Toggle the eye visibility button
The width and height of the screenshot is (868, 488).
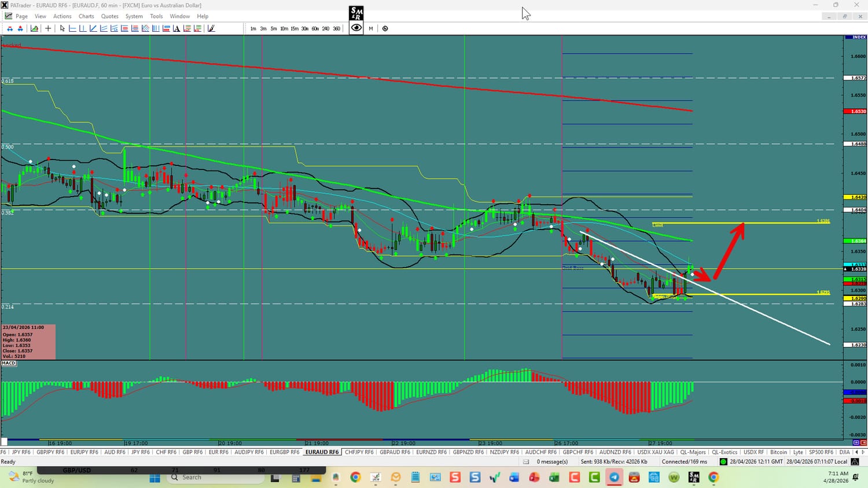(356, 28)
